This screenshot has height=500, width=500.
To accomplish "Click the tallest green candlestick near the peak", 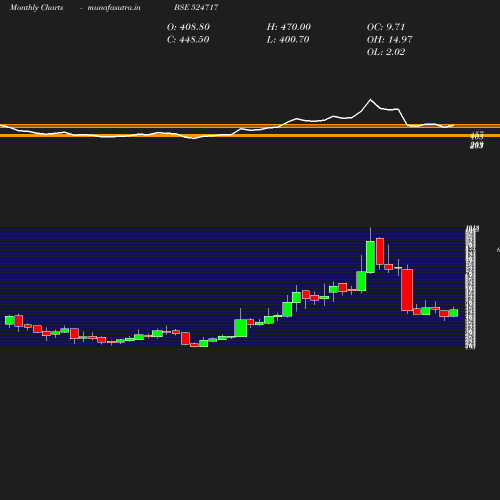I will pyautogui.click(x=370, y=257).
